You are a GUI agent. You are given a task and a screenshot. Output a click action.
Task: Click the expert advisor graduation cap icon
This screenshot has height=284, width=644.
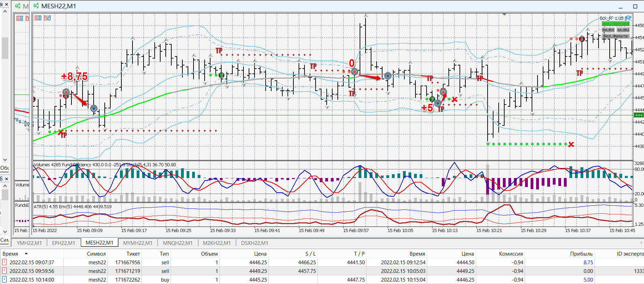[628, 18]
